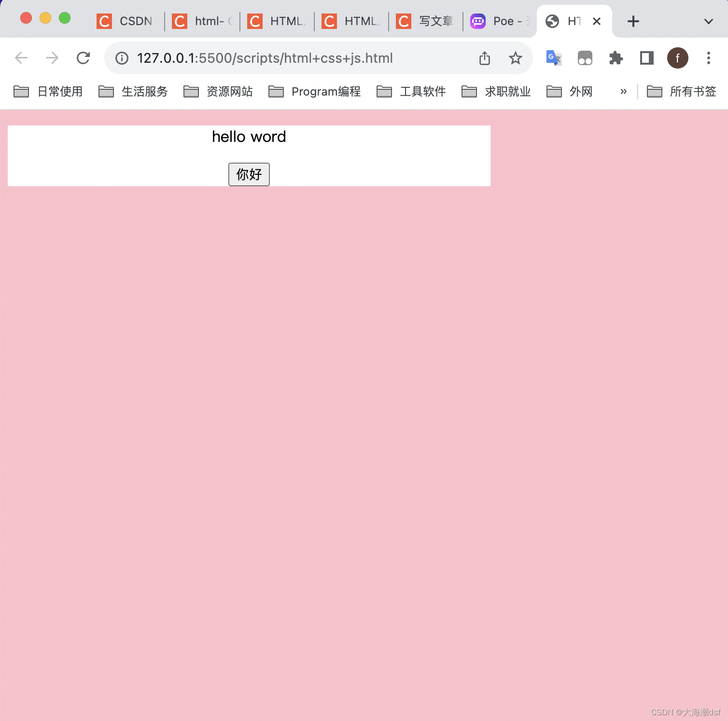Open the tab search dropdown chevron
The width and height of the screenshot is (728, 721).
(708, 21)
